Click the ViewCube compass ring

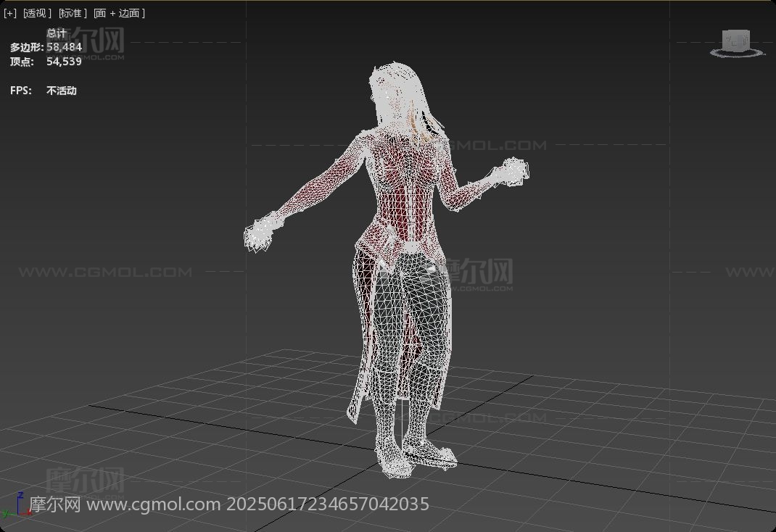738,52
